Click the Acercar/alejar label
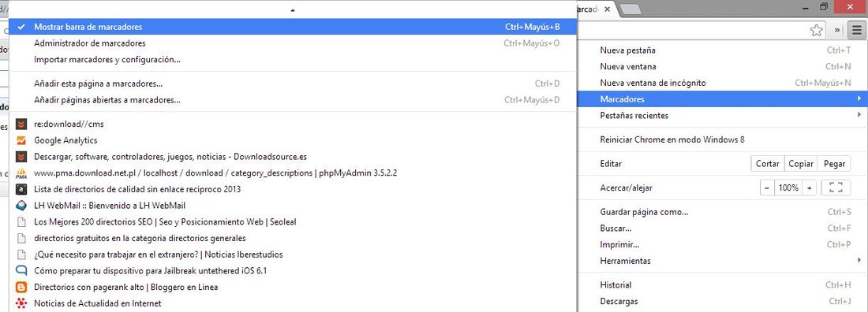Image resolution: width=868 pixels, height=312 pixels. click(x=626, y=188)
